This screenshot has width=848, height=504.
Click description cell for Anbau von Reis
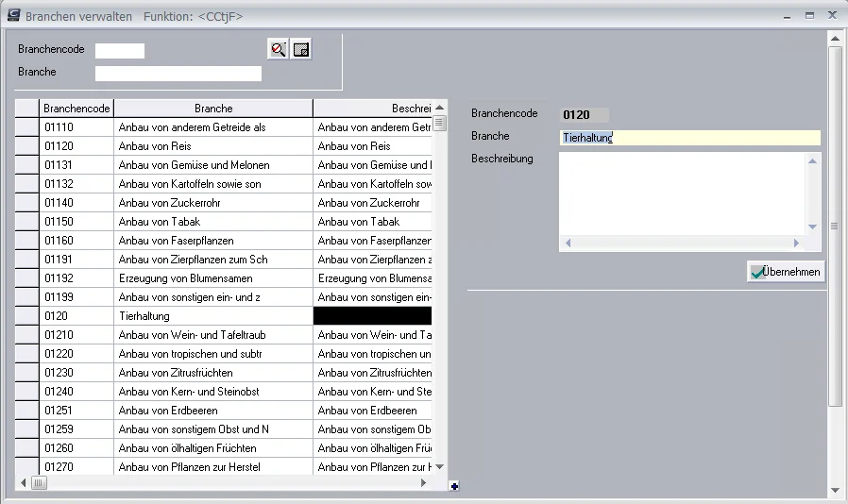click(373, 146)
